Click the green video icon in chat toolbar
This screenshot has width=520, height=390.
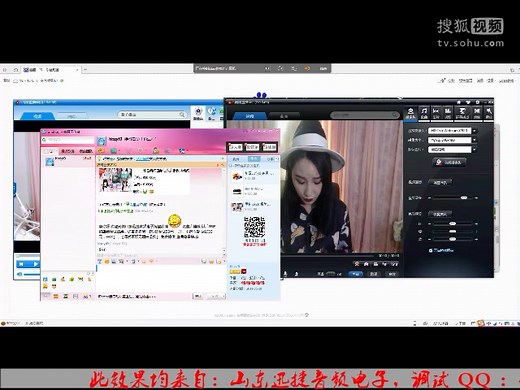pos(113,151)
